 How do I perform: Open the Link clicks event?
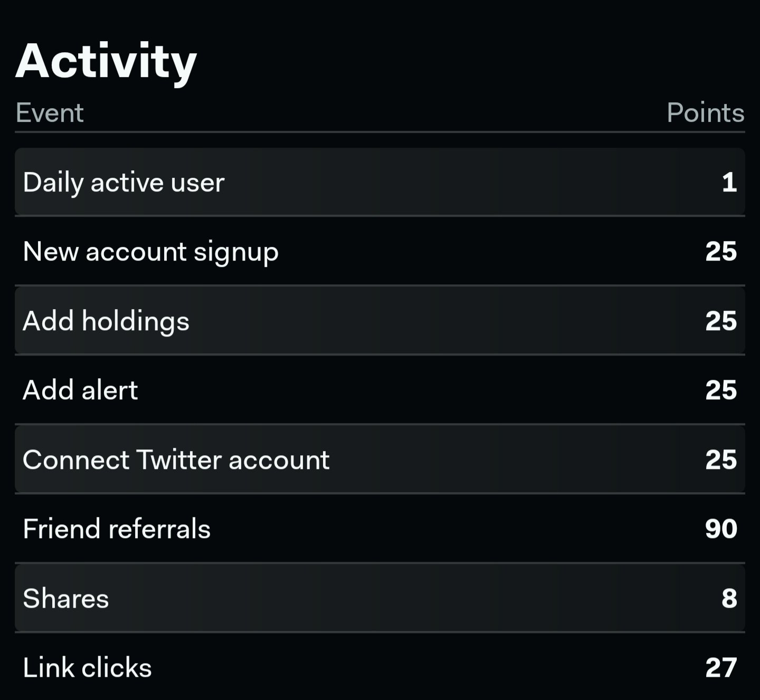[x=380, y=667]
